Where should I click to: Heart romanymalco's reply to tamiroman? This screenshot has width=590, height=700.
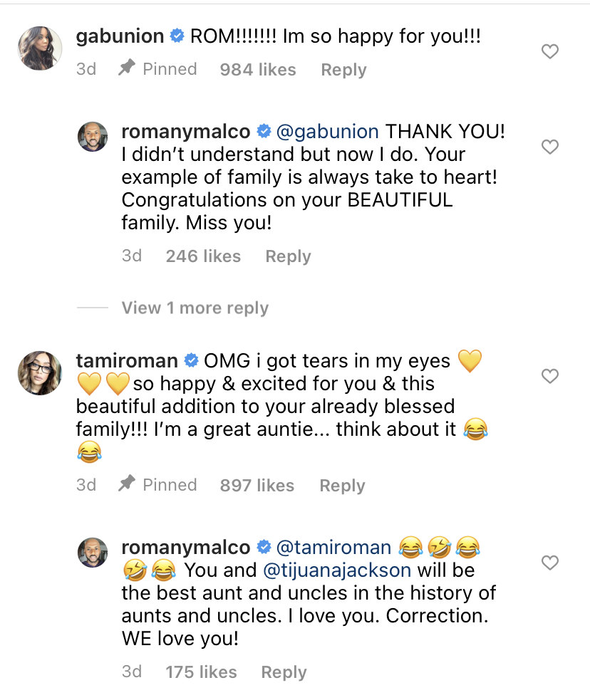549,563
